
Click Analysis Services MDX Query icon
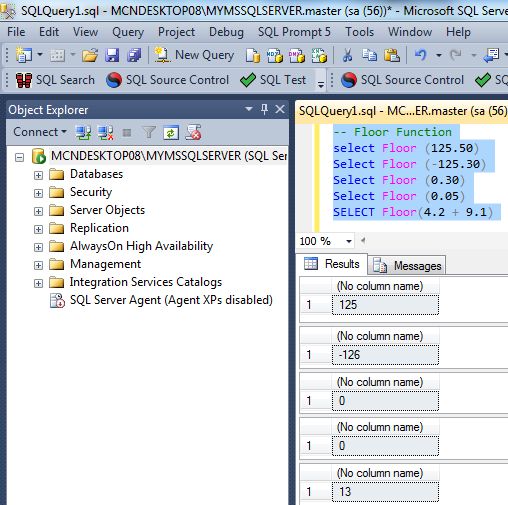[x=275, y=55]
